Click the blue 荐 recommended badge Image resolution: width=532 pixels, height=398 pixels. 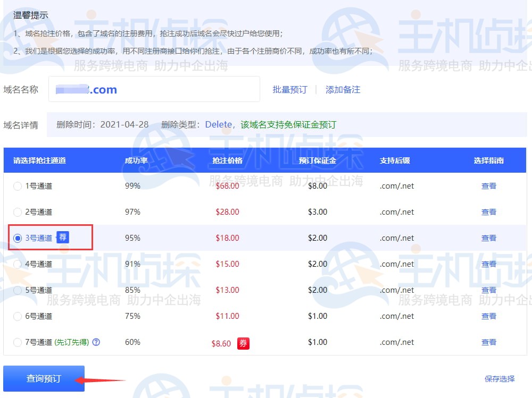tap(63, 238)
